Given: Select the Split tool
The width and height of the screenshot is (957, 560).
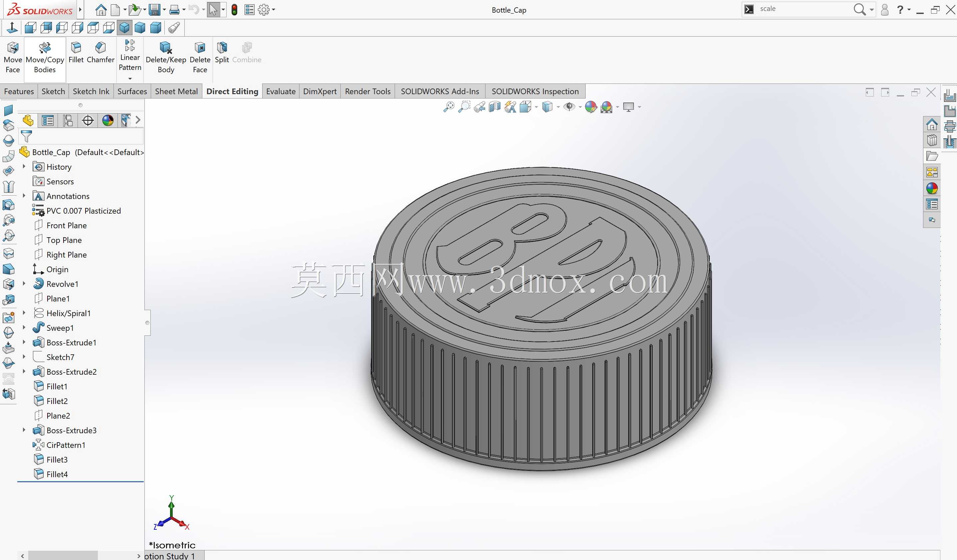Looking at the screenshot, I should [x=222, y=53].
